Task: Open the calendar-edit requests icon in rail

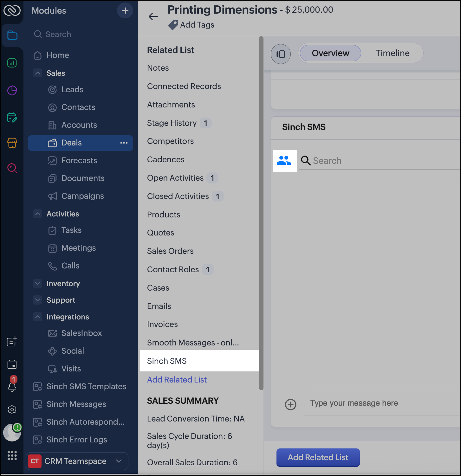Action: pyautogui.click(x=12, y=118)
